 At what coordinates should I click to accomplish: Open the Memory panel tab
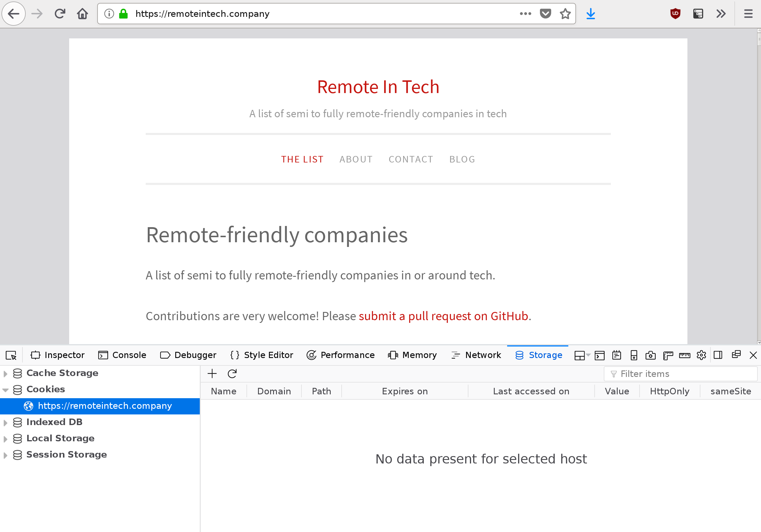[412, 355]
